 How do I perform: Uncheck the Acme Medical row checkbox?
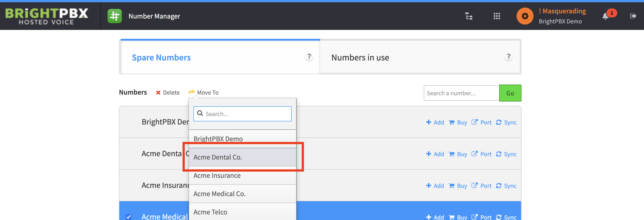point(129,217)
